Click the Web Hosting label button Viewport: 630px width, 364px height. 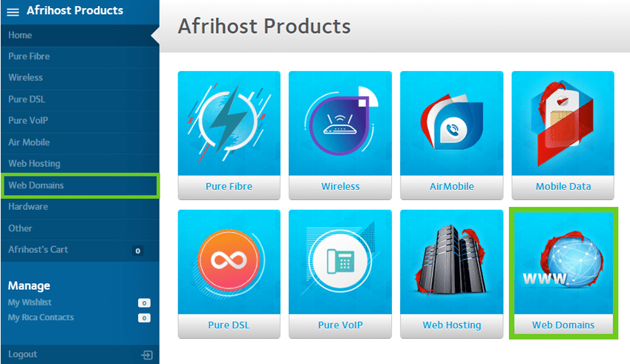pyautogui.click(x=451, y=325)
